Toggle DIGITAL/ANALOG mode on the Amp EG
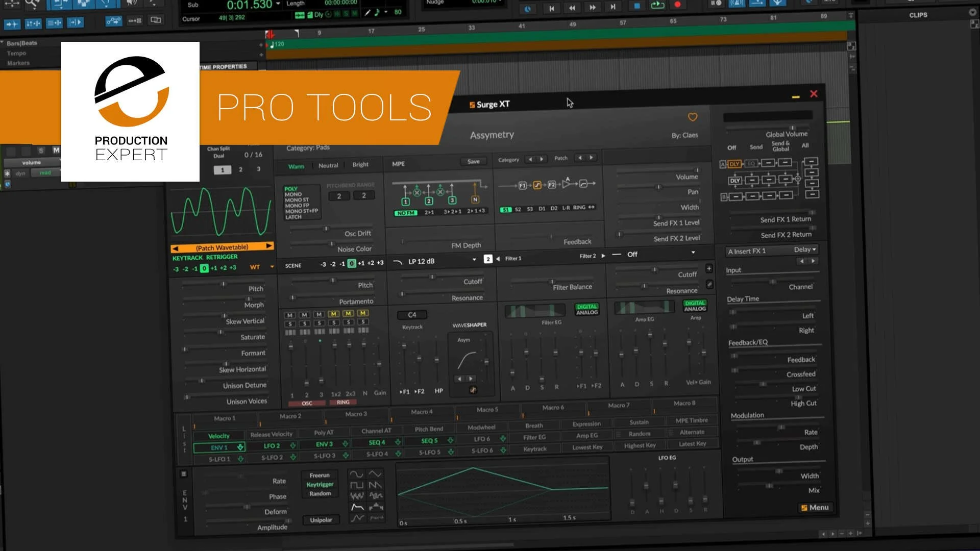This screenshot has height=551, width=980. [x=695, y=307]
